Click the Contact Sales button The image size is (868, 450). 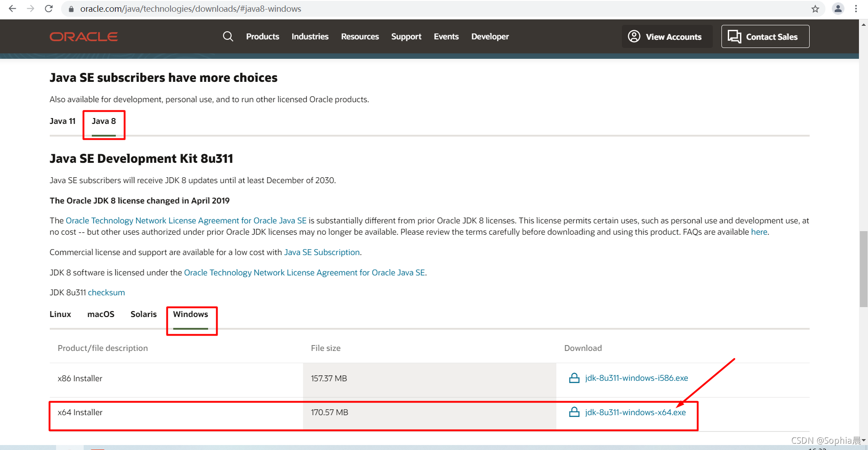(x=765, y=37)
